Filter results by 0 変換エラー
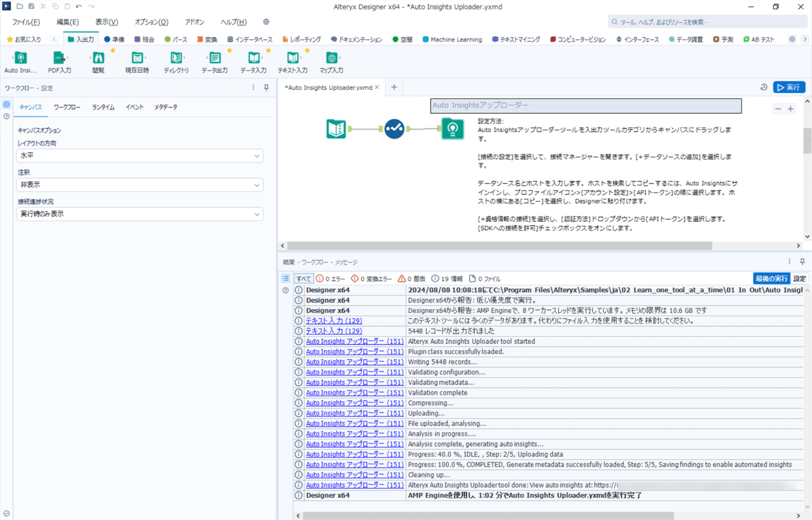 click(x=371, y=279)
